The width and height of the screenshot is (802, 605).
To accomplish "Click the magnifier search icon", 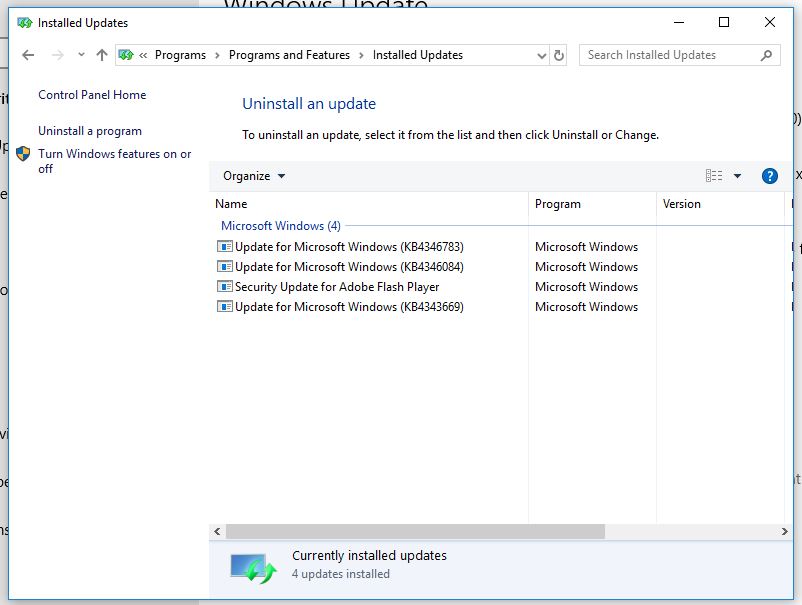I will click(x=766, y=55).
